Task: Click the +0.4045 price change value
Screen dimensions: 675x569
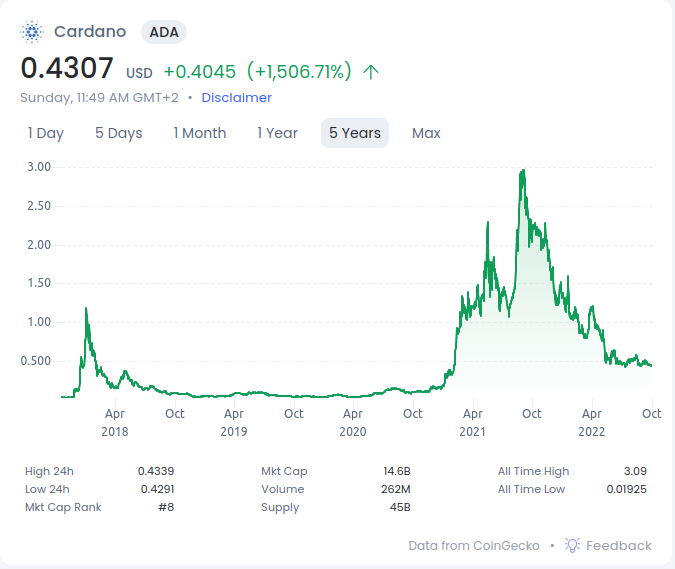Action: click(x=200, y=72)
